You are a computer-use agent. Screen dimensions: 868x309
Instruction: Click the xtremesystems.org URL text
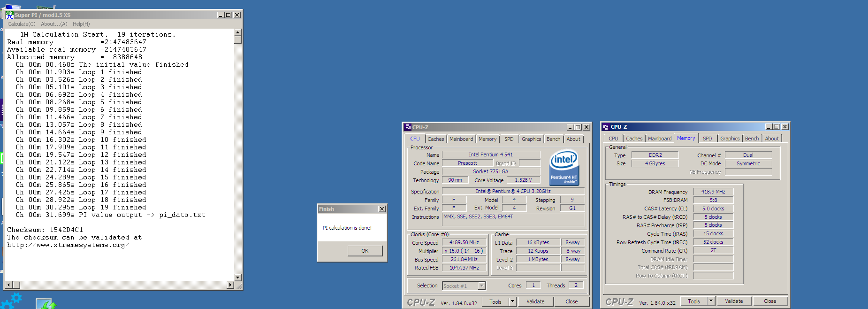(x=68, y=245)
